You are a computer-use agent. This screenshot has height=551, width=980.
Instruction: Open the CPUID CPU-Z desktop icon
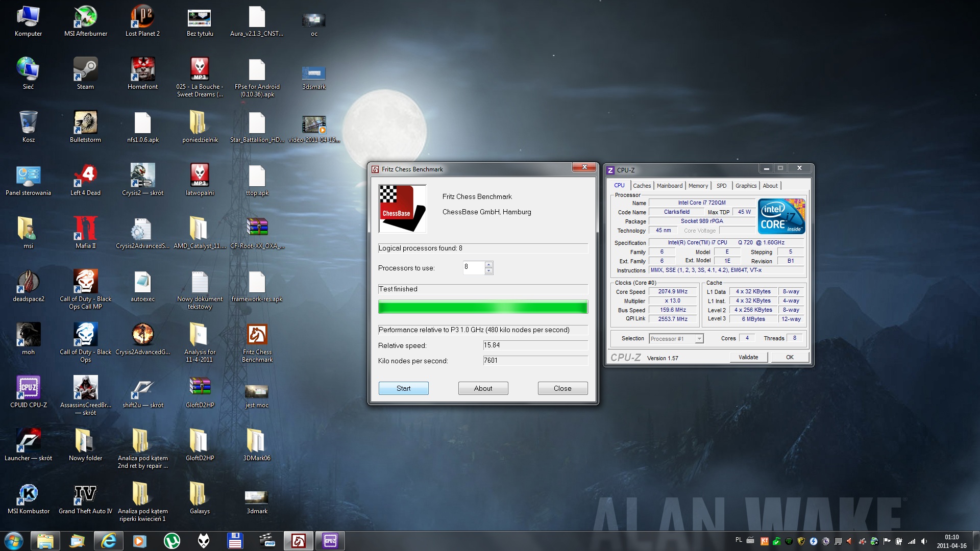29,393
